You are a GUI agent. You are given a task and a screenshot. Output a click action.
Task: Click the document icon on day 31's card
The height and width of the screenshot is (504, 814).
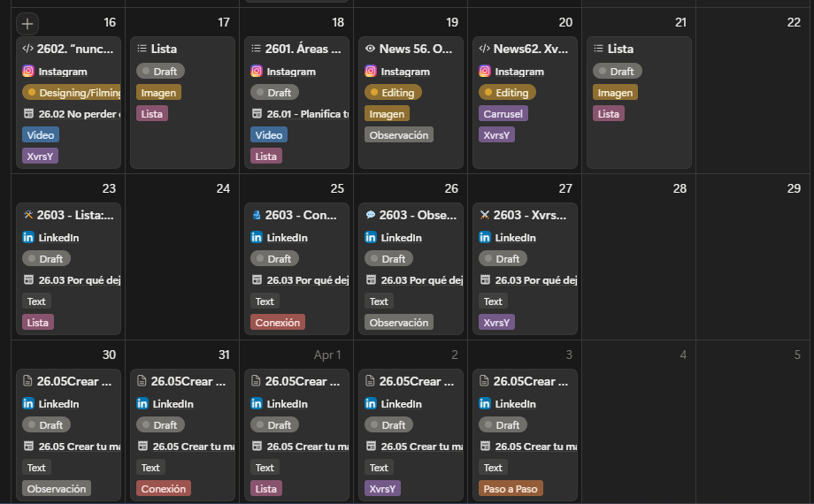tap(142, 382)
